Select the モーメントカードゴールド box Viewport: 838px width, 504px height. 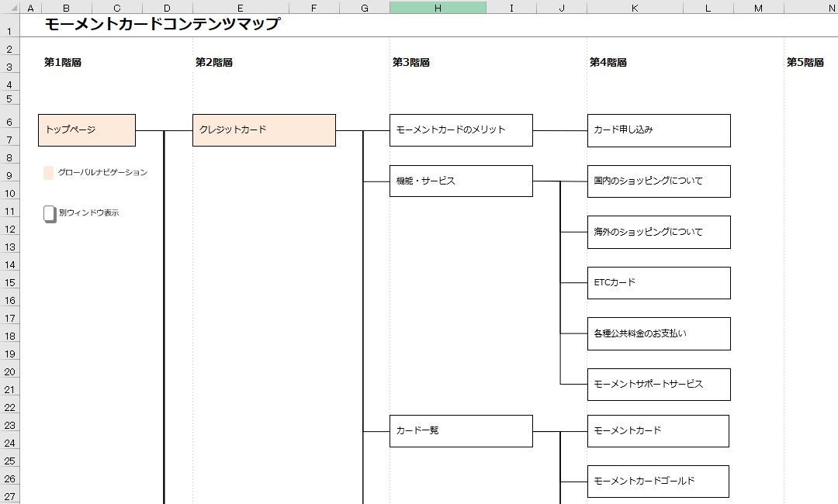658,481
